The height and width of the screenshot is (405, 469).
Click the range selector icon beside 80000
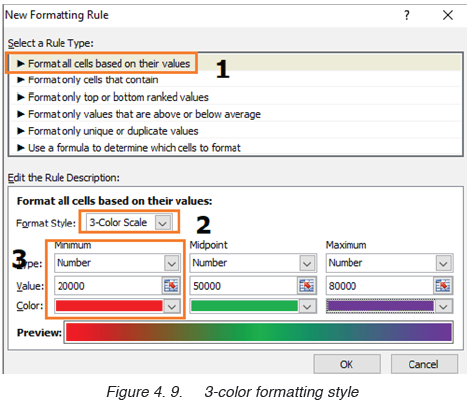(x=443, y=286)
